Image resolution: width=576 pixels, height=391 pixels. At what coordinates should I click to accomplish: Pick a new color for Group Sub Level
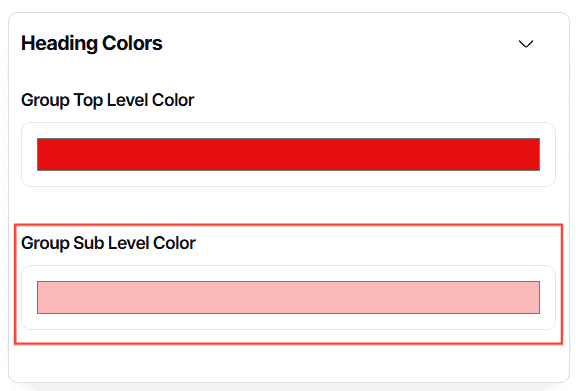coord(288,297)
